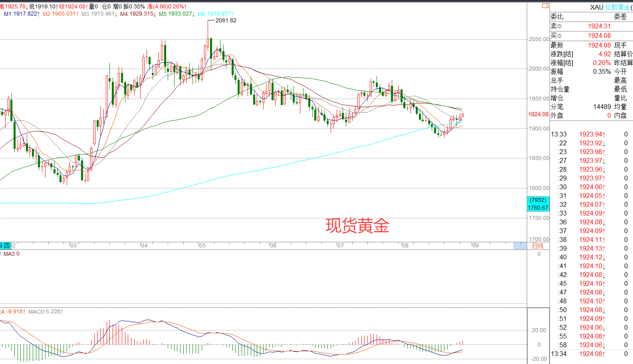This screenshot has width=633, height=364.
Task: Click the 最高 label in quote panel
Action: point(620,80)
